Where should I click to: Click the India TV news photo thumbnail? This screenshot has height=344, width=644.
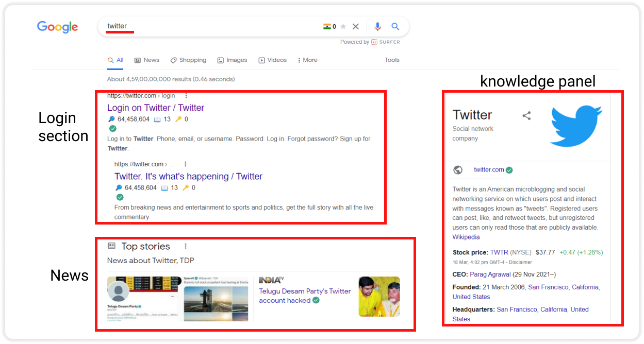(379, 297)
